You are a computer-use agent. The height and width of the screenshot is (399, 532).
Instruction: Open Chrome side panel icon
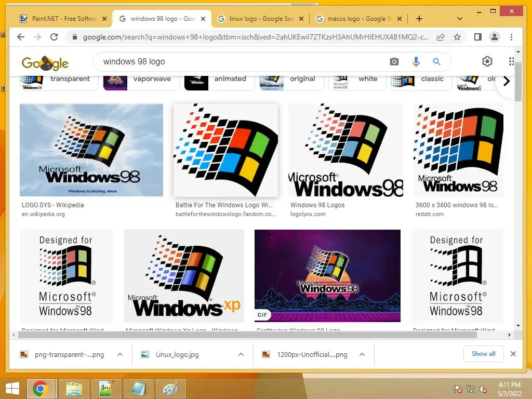(x=478, y=37)
